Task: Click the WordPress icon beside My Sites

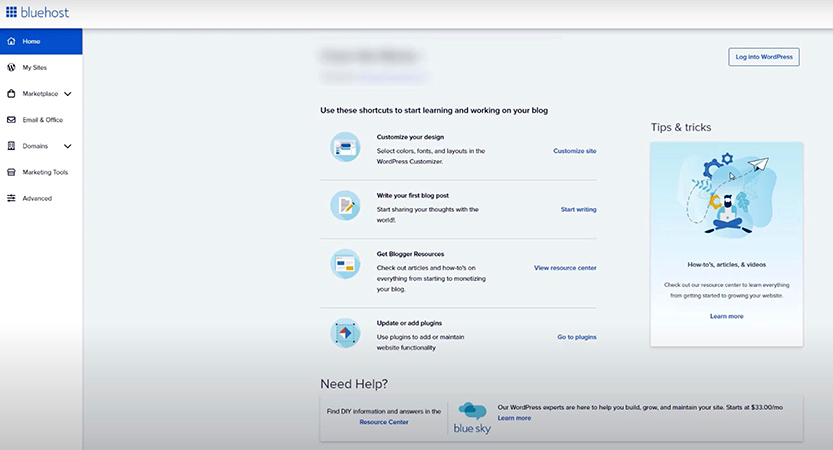Action: click(11, 67)
